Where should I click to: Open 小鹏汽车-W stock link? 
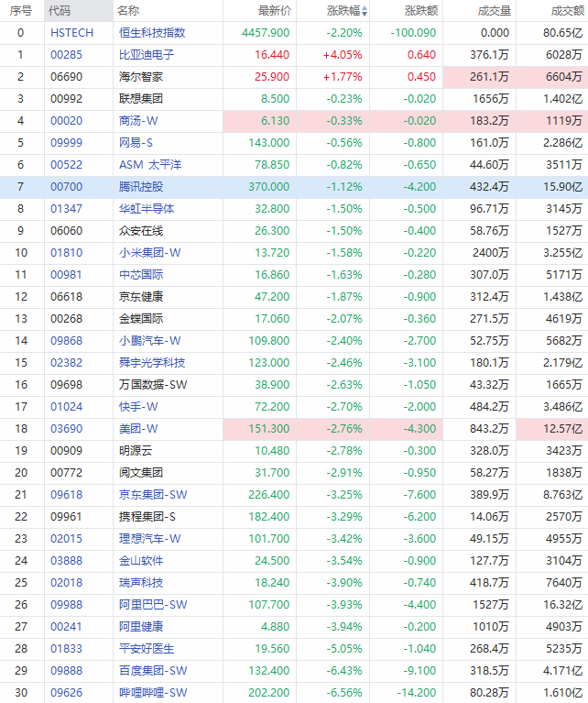click(149, 340)
